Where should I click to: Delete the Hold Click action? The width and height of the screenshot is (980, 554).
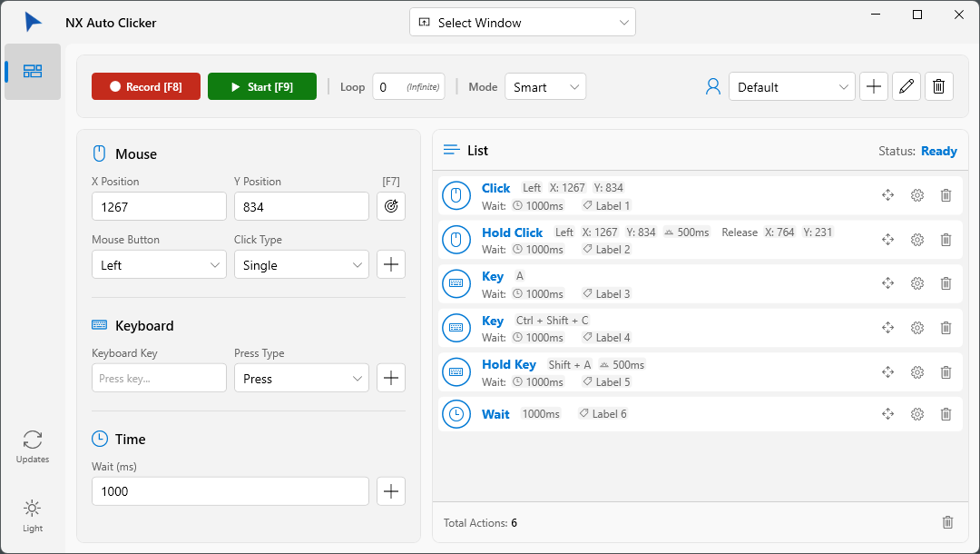pyautogui.click(x=946, y=240)
